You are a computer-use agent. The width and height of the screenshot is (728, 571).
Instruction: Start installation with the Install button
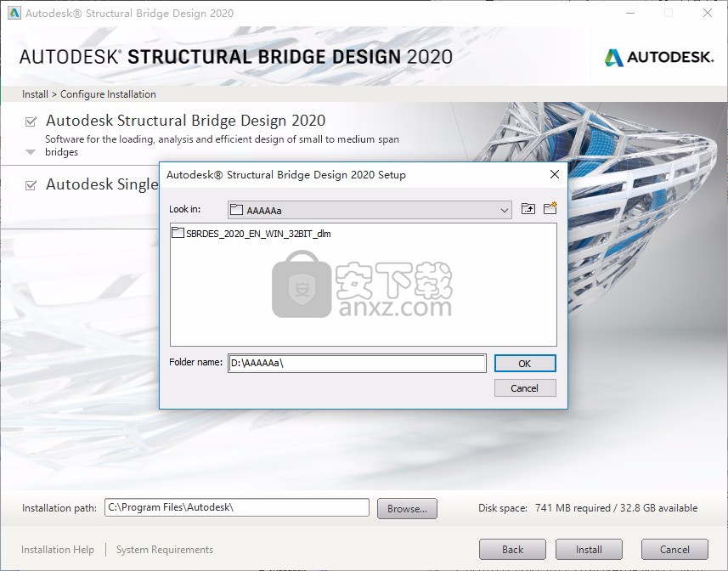[589, 550]
